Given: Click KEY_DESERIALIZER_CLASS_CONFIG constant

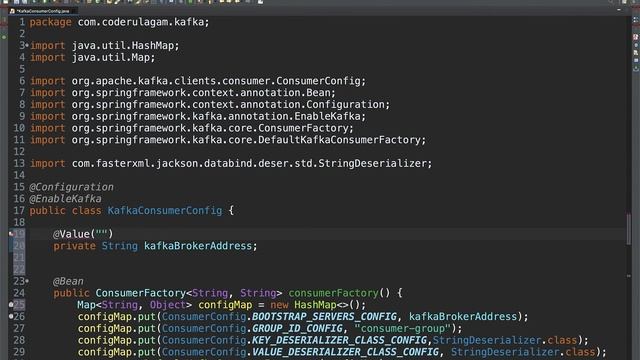Looking at the screenshot, I should click(x=339, y=340).
